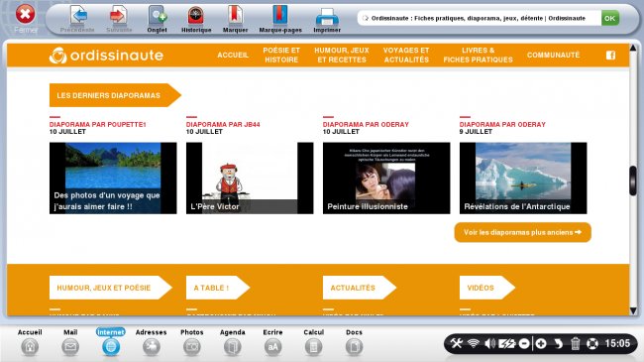This screenshot has height=362, width=644.
Task: Click the ordissinaute site logo
Action: [x=106, y=56]
